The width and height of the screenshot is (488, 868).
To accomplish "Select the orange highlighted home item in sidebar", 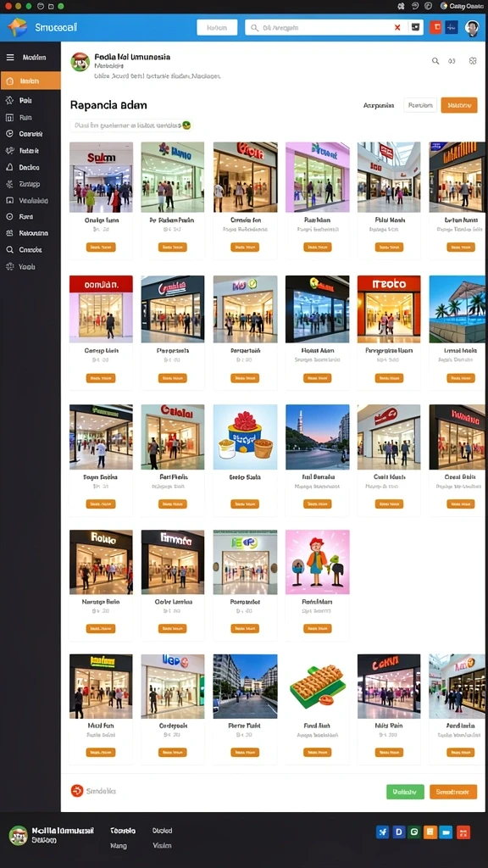I will point(30,81).
